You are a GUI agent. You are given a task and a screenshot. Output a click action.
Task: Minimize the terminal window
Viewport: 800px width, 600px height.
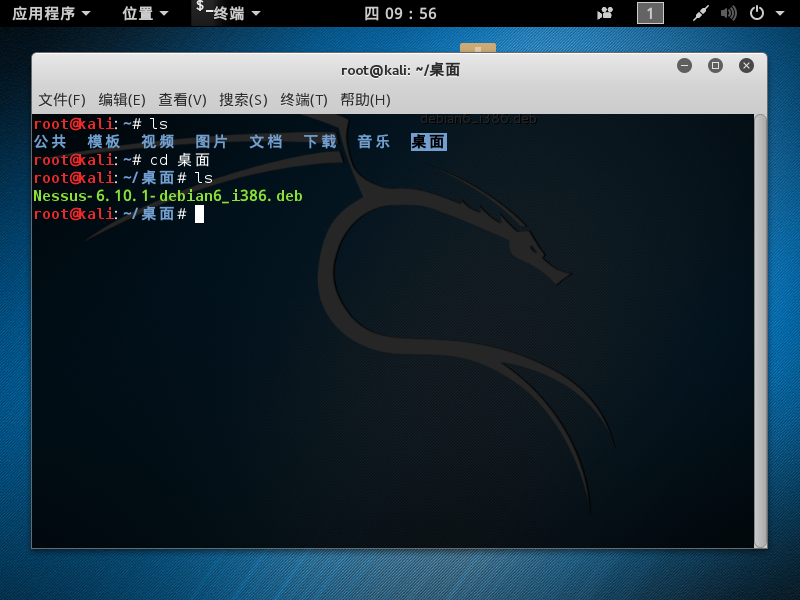(684, 66)
